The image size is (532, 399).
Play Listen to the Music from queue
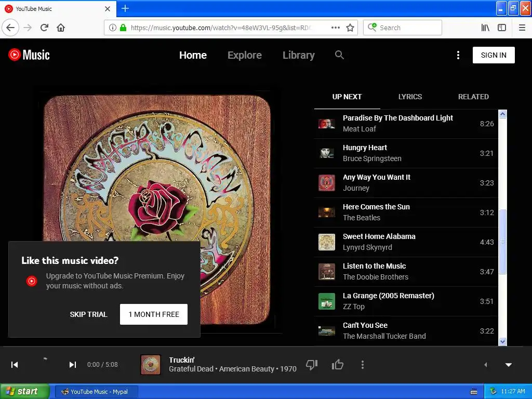[x=406, y=271]
